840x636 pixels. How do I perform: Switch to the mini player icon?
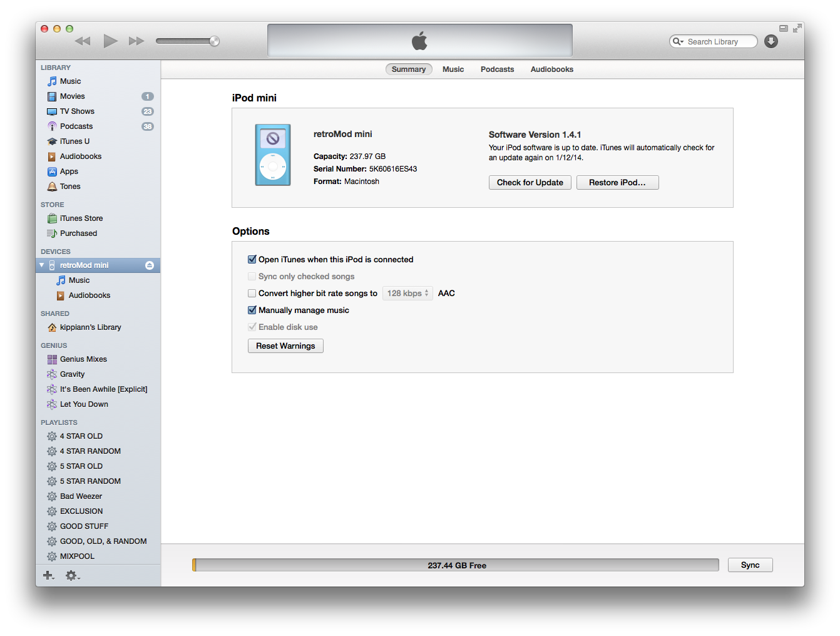coord(784,28)
